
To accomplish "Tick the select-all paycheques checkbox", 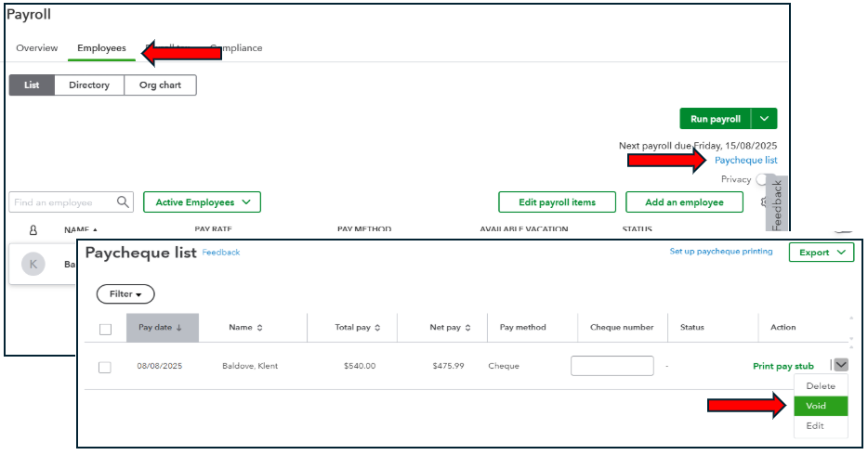I will 105,330.
